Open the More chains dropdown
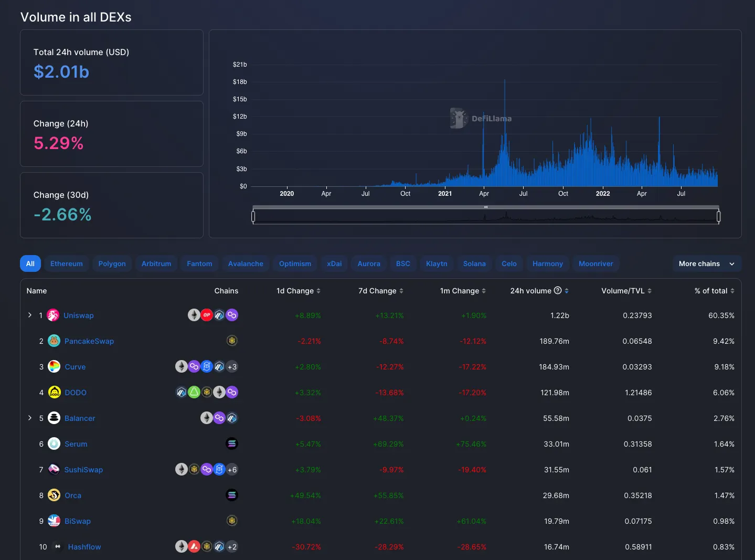This screenshot has height=560, width=755. 706,264
